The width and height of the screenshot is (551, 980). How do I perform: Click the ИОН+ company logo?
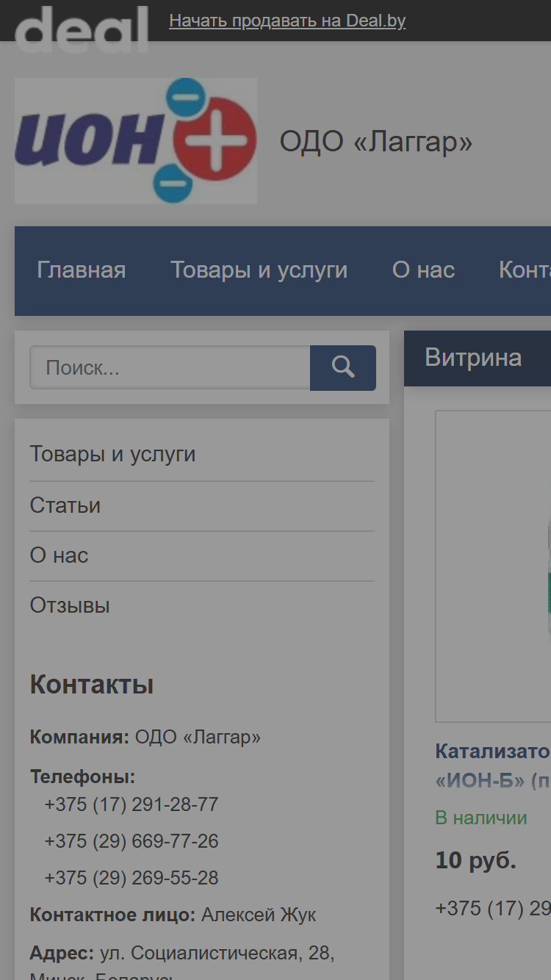(x=136, y=141)
